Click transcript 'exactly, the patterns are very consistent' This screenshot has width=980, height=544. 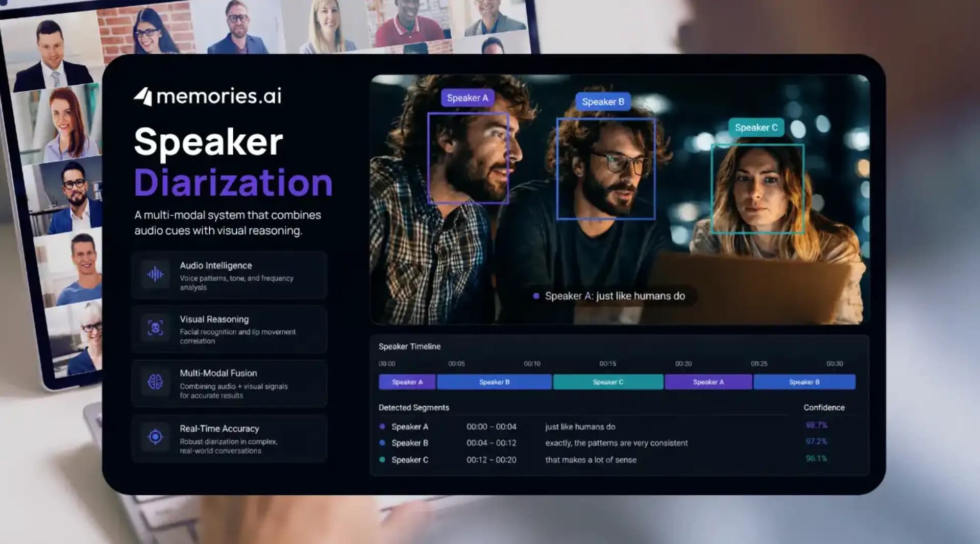(x=617, y=443)
